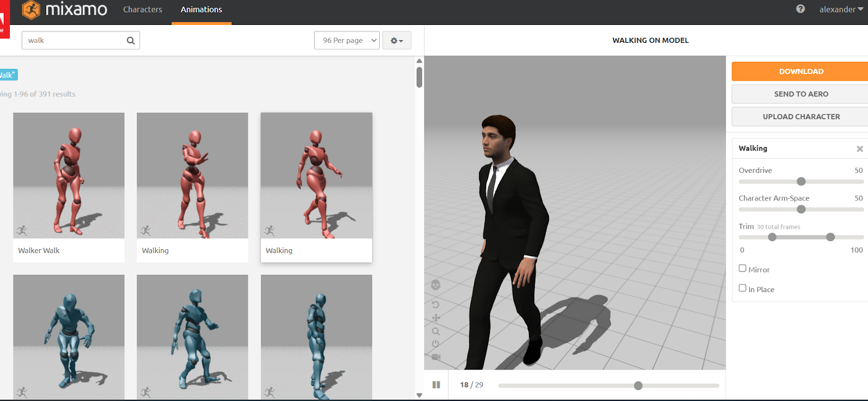Screen dimensions: 868x401
Task: Click the UPLOAD CHARACTER button
Action: pyautogui.click(x=801, y=117)
